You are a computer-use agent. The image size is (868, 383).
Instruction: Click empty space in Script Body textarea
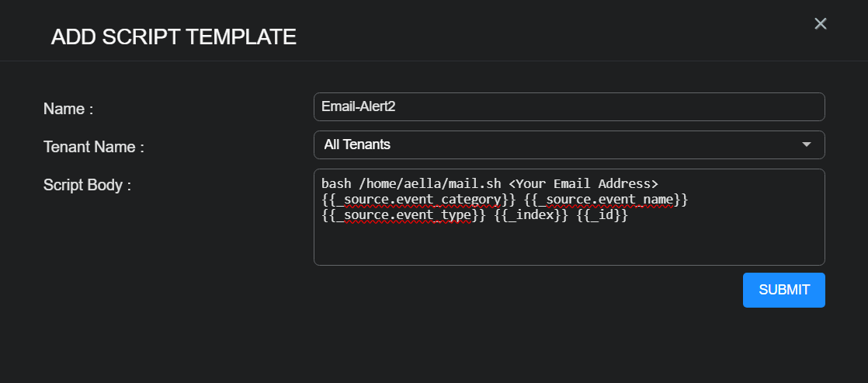tap(568, 245)
